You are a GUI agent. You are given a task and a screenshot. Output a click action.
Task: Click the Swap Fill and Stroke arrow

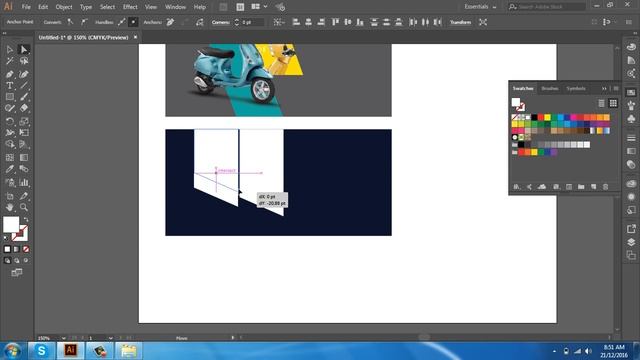point(25,220)
